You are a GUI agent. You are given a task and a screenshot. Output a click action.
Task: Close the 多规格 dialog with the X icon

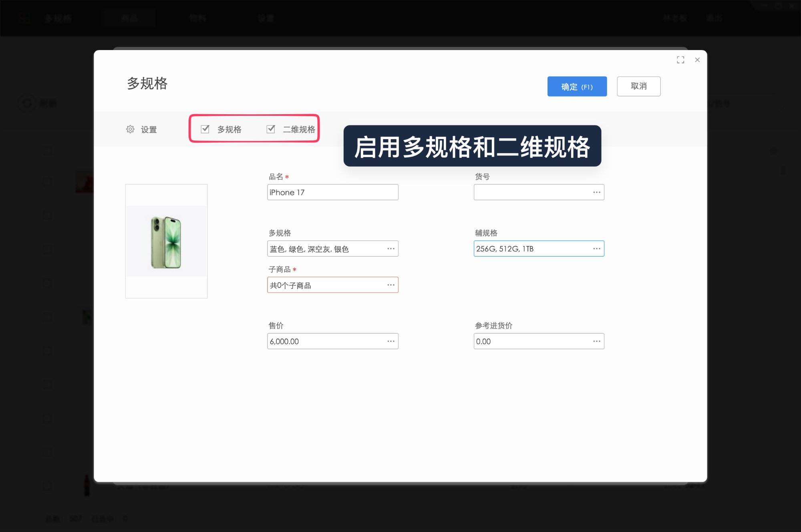click(697, 60)
